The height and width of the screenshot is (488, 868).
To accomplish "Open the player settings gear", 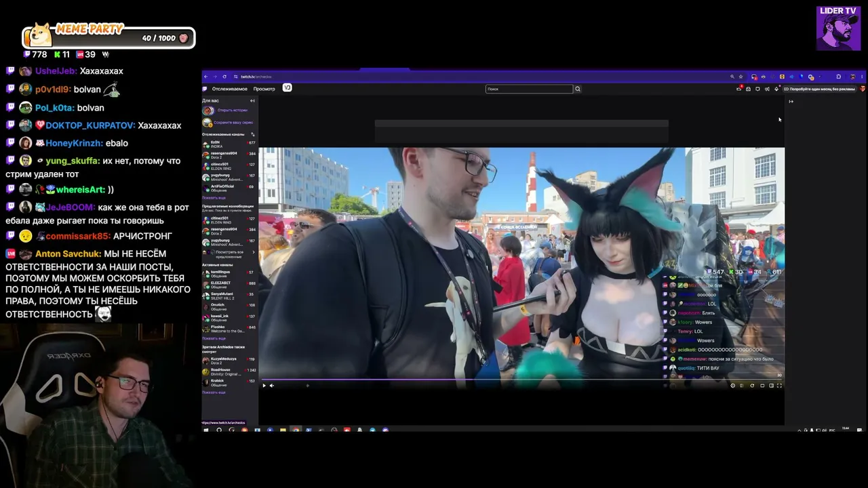I will tap(732, 386).
